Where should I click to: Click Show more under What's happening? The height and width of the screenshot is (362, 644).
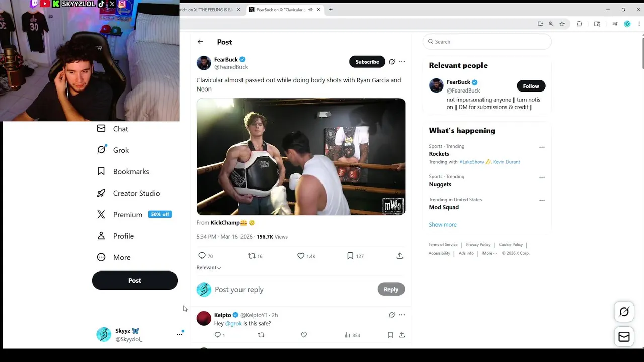(x=443, y=224)
